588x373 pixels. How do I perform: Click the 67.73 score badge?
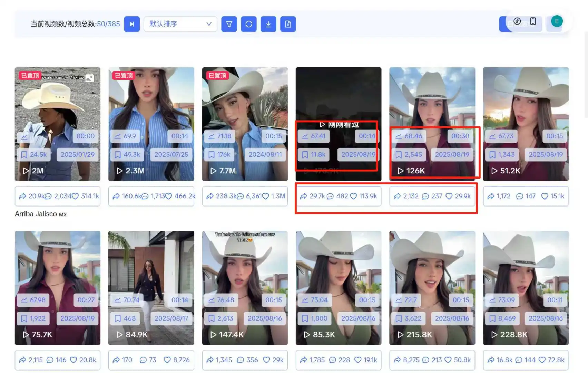click(502, 136)
